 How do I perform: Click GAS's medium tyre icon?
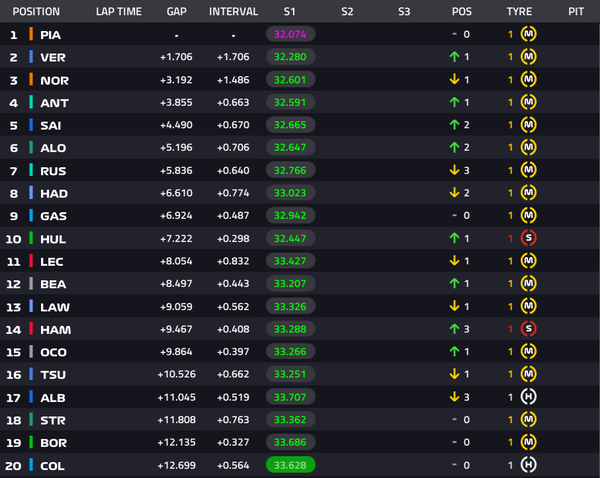coord(528,215)
